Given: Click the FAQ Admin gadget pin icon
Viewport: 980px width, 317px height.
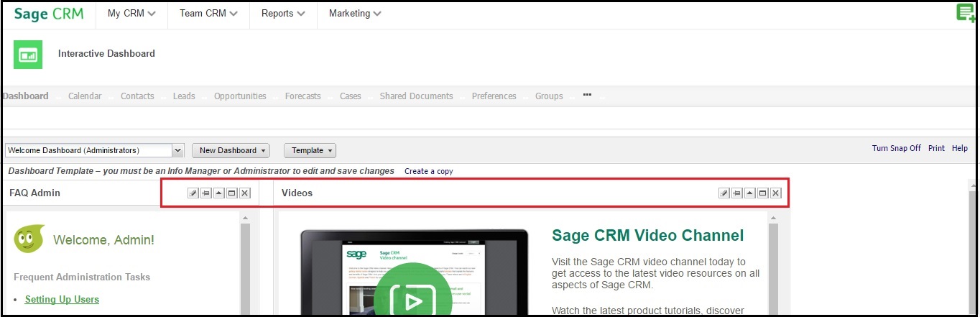Looking at the screenshot, I should [205, 193].
